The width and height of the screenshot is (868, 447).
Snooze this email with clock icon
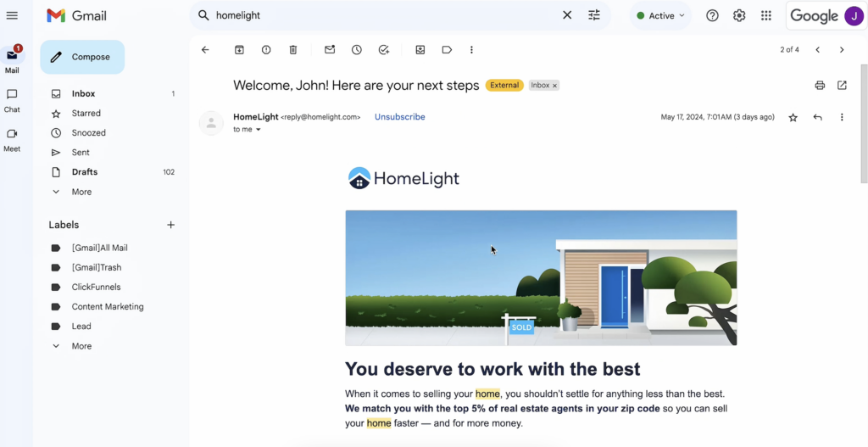coord(357,50)
